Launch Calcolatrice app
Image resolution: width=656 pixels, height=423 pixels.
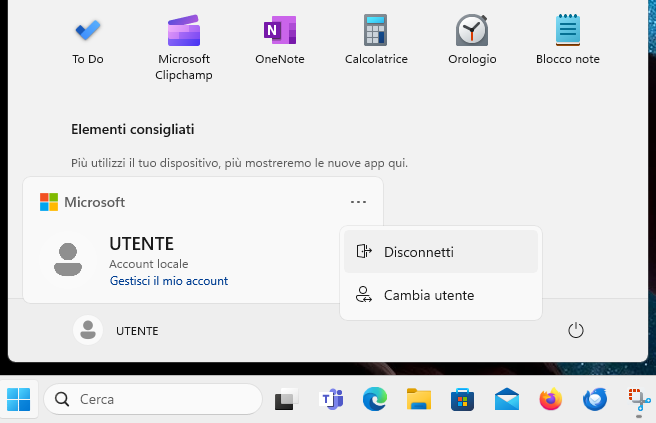point(376,40)
